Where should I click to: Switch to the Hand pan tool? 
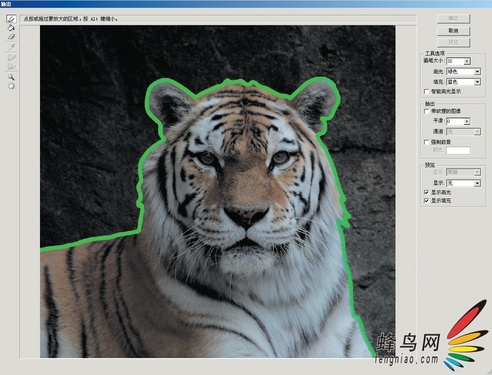point(11,86)
